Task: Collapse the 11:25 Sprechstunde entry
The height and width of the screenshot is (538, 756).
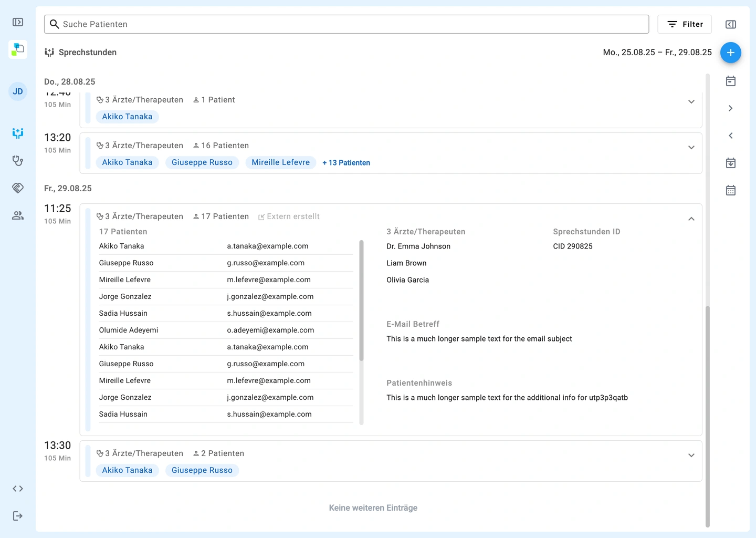Action: [691, 219]
